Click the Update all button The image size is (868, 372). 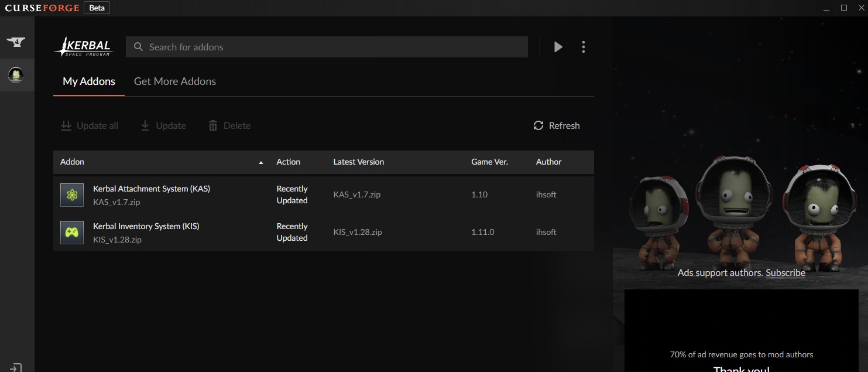point(90,125)
